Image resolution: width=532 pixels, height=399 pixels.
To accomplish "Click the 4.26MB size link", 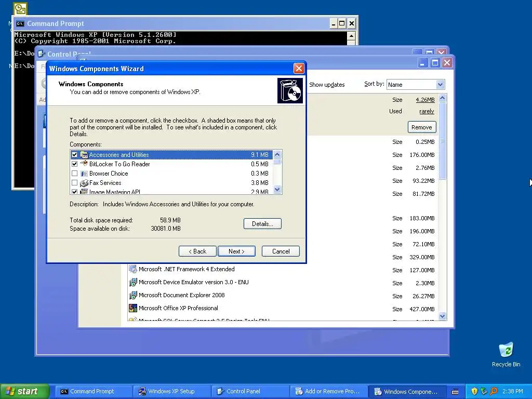I will (x=425, y=100).
